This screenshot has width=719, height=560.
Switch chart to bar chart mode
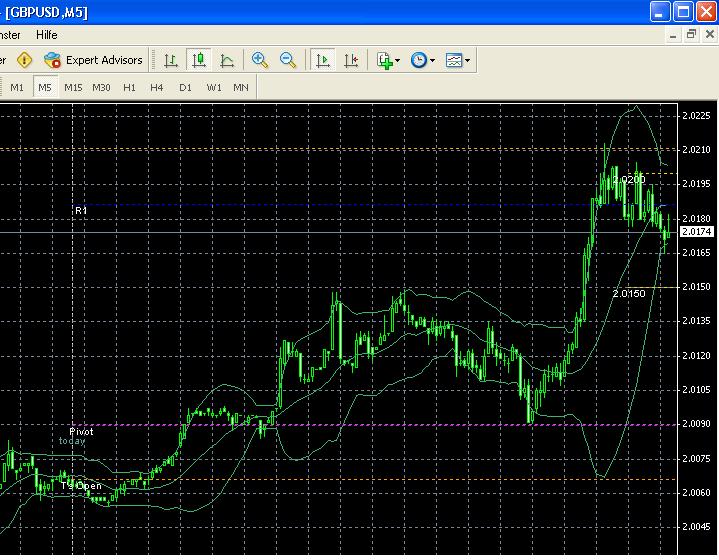coord(171,60)
